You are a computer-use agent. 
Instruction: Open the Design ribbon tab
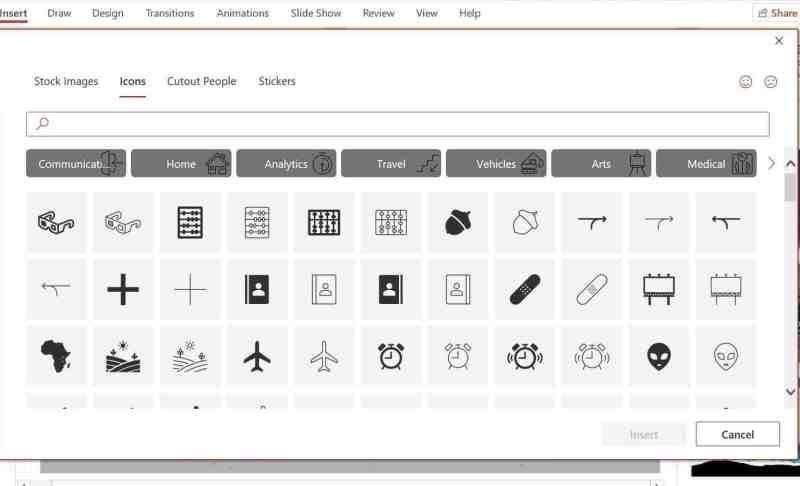pyautogui.click(x=108, y=13)
